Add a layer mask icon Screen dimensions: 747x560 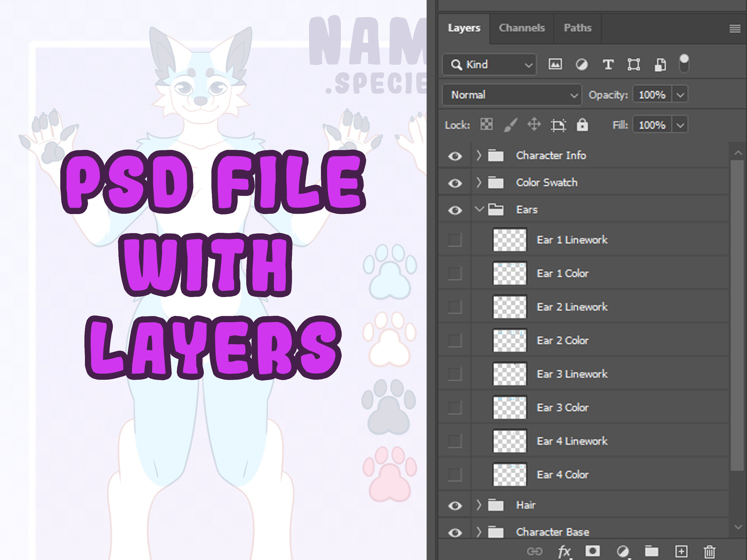(592, 551)
